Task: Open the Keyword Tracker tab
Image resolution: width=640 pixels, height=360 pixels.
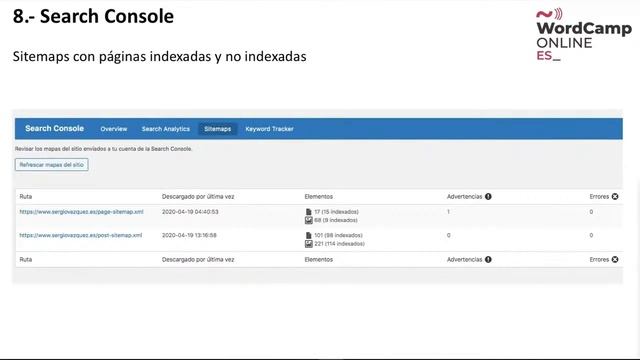Action: [269, 129]
